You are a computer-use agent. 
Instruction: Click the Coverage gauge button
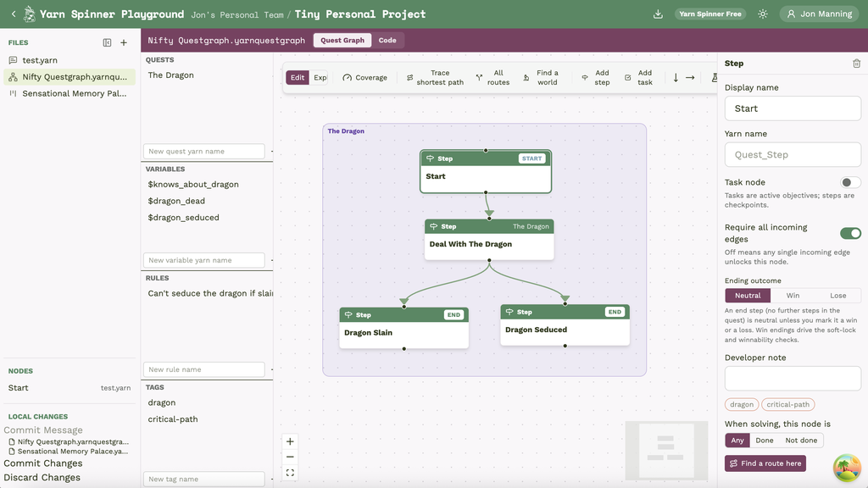pos(364,77)
